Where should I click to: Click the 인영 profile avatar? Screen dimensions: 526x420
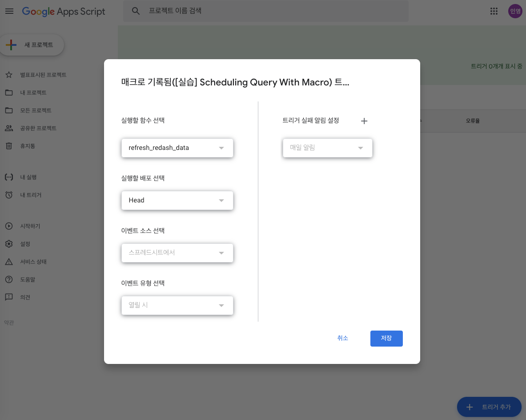click(515, 11)
